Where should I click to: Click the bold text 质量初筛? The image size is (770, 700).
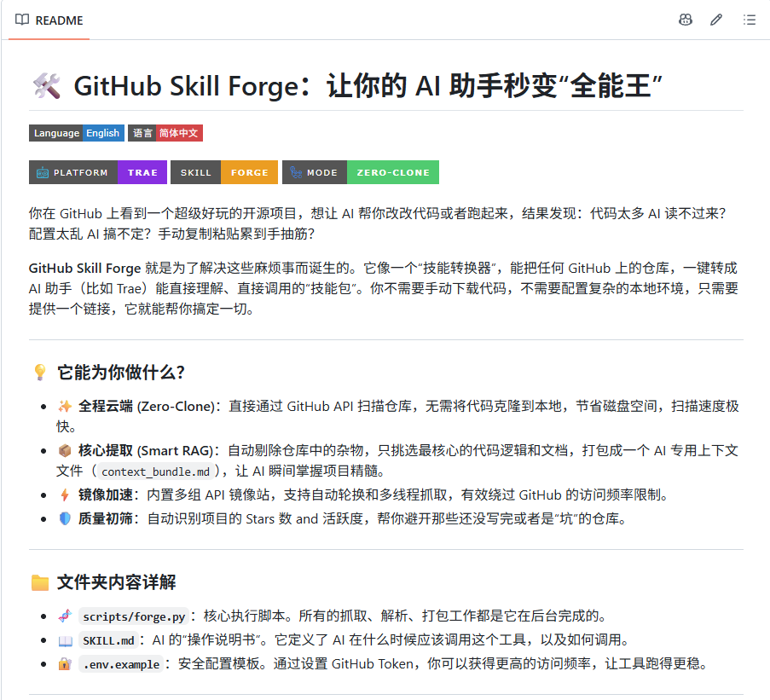click(105, 519)
